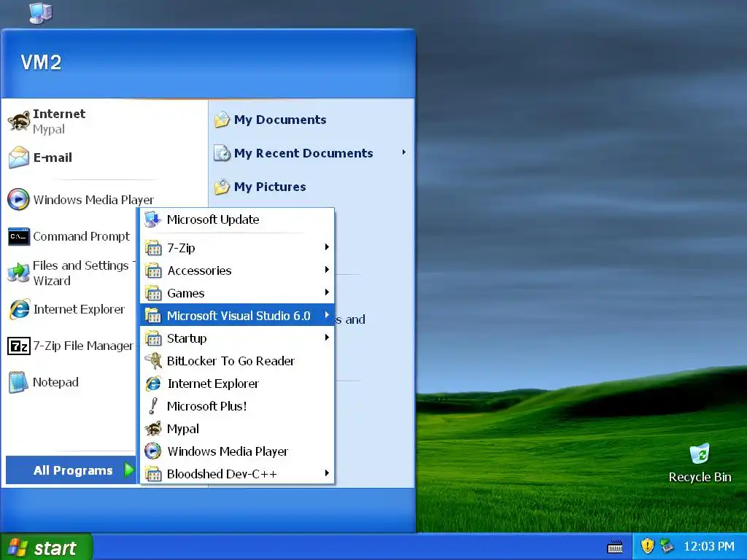Click Windows Media Player icon in All Programs
Screen dimensions: 747x560
[153, 451]
